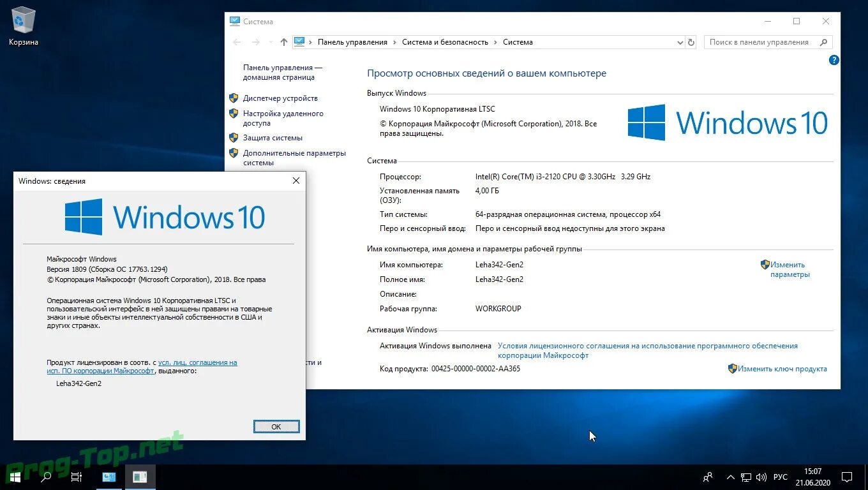Click Активация Windows выполнена text

click(x=435, y=346)
